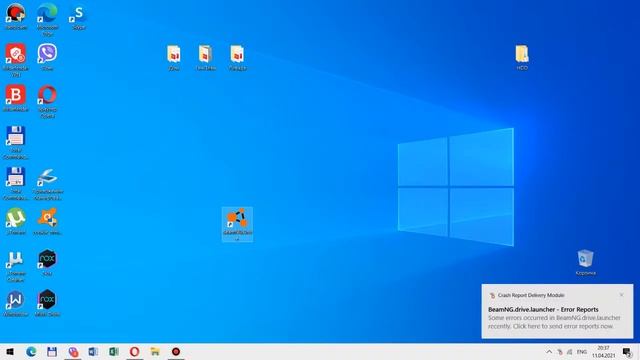The width and height of the screenshot is (640, 360).
Task: Launch the green uTorrent desktop icon
Action: (16, 221)
